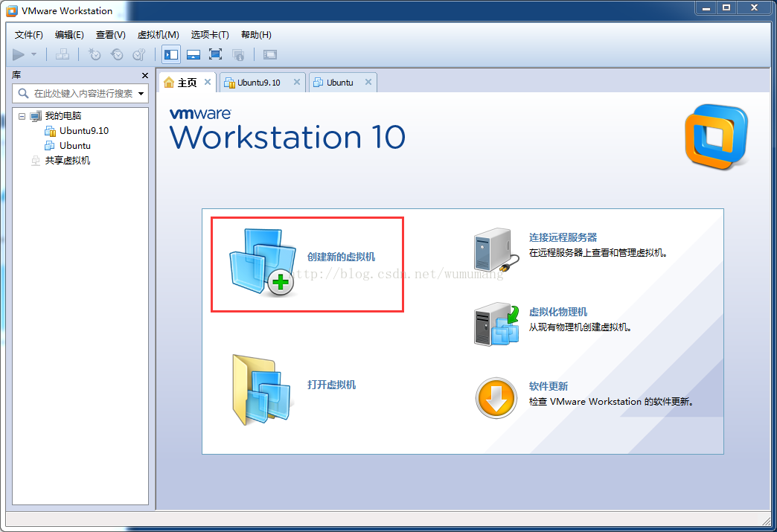Click the connect remote server icon
The image size is (777, 532).
496,249
